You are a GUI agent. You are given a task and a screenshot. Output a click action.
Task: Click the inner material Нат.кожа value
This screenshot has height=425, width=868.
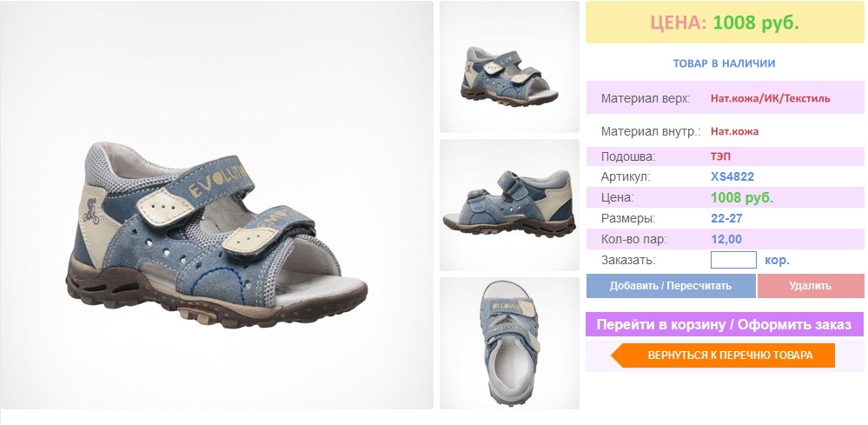[734, 132]
